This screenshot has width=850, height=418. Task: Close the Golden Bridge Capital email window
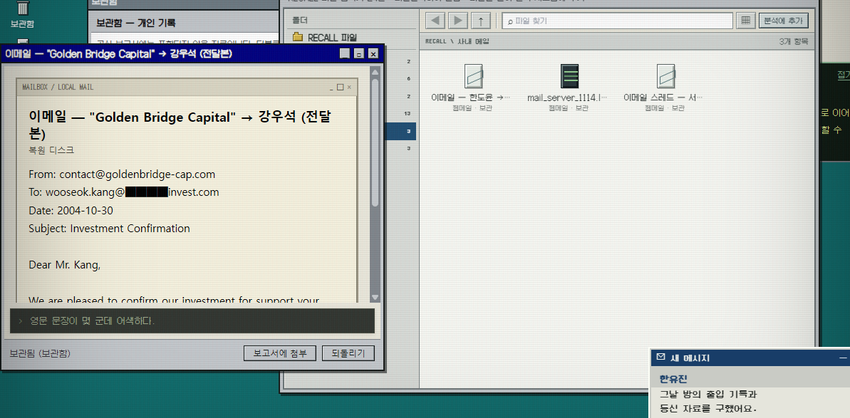(372, 54)
